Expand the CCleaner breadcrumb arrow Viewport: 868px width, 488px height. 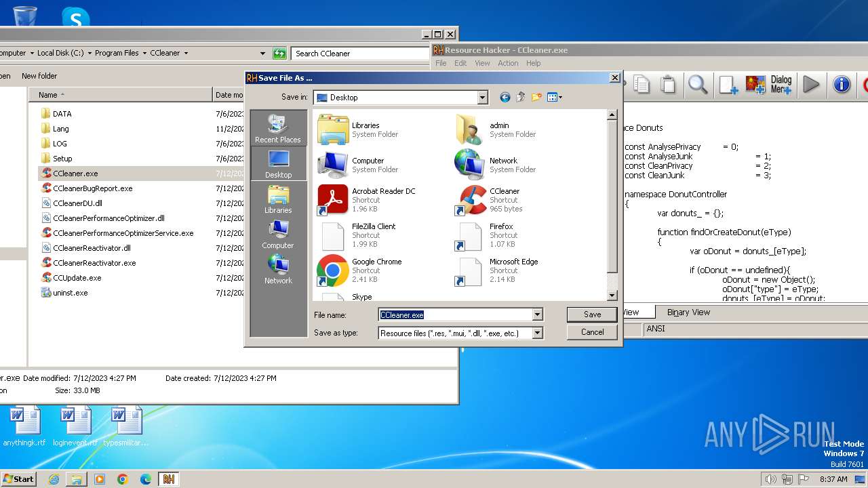pyautogui.click(x=185, y=53)
